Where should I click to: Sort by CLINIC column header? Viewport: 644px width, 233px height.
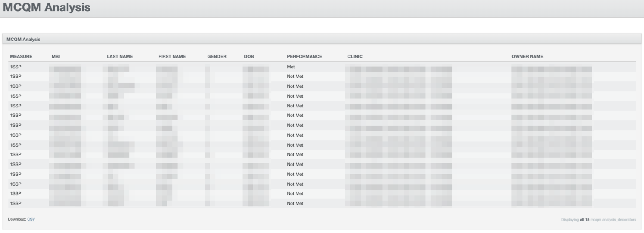point(355,56)
